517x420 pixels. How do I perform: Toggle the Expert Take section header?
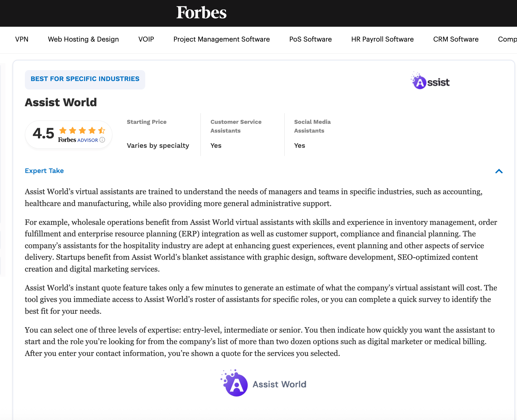click(44, 171)
